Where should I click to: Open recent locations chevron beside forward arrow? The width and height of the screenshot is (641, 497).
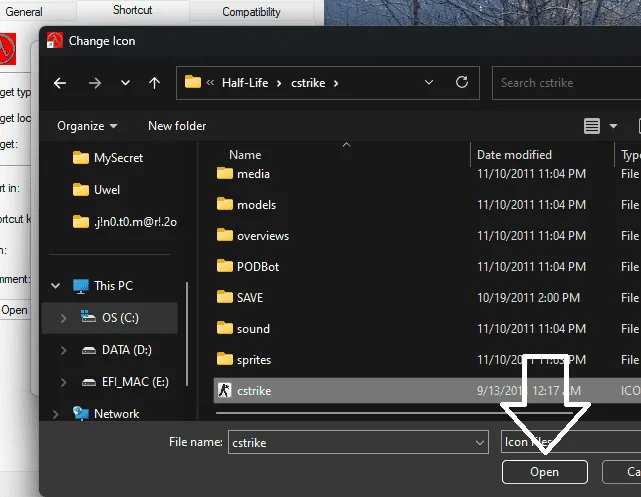126,83
